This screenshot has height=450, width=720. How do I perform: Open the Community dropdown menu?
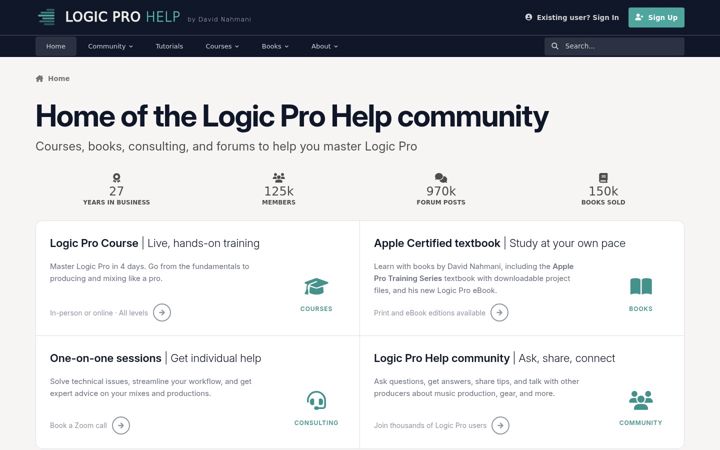point(110,46)
